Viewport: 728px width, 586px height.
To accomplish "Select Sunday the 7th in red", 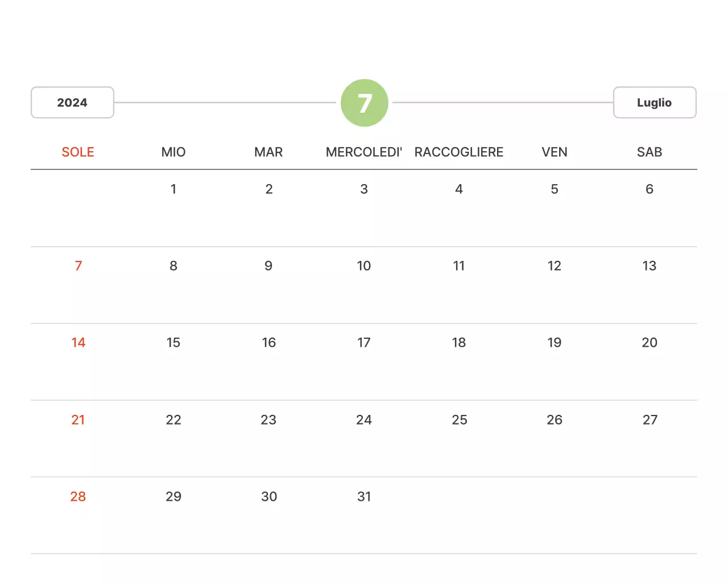I will 78,266.
